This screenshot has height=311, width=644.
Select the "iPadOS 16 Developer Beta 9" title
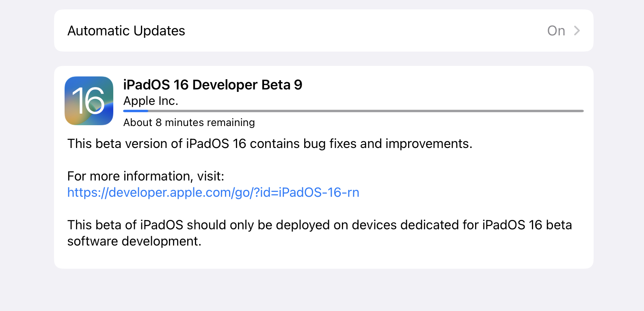point(212,85)
